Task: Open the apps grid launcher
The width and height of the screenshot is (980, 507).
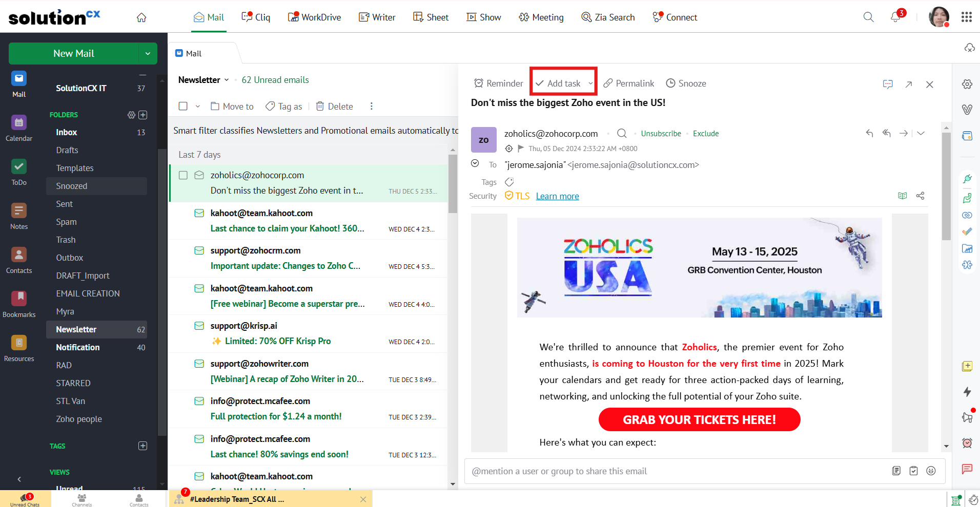Action: (x=967, y=17)
